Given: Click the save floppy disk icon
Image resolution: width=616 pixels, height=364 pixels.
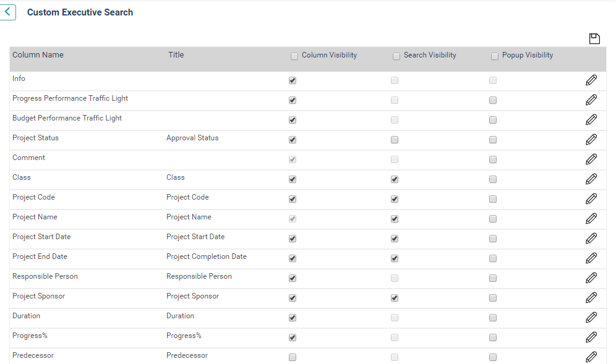Looking at the screenshot, I should tap(594, 38).
